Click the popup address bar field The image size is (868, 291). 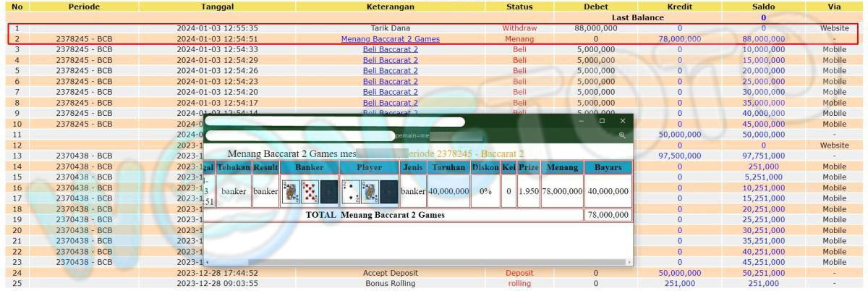pos(299,135)
